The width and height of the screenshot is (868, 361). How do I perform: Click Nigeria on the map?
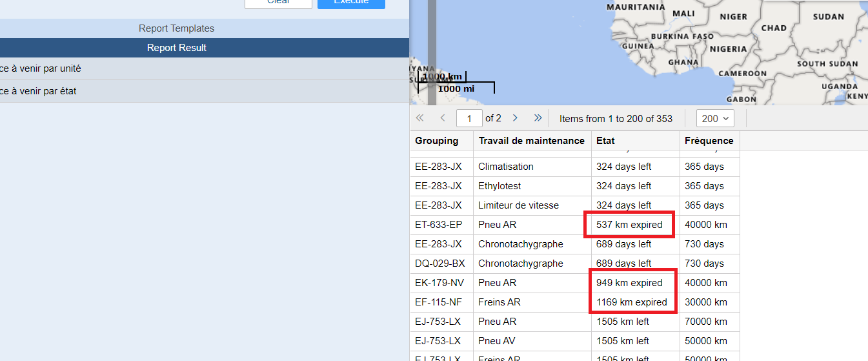click(728, 49)
